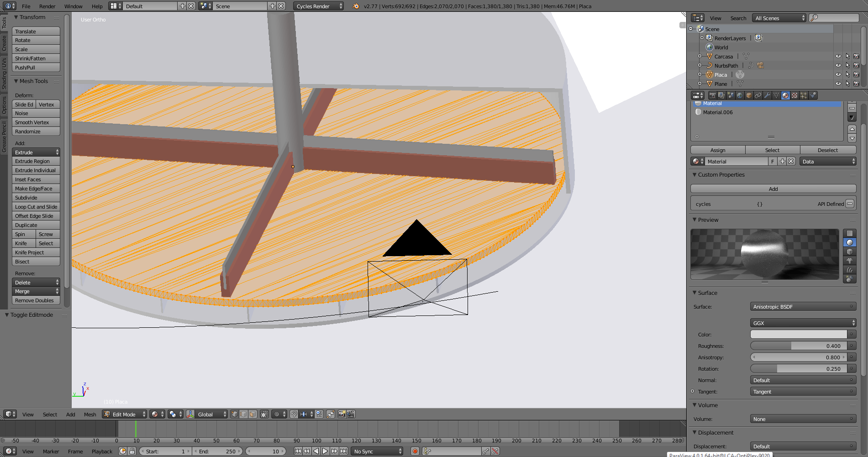Toggle selectability arrow for Carcasa

(x=847, y=56)
